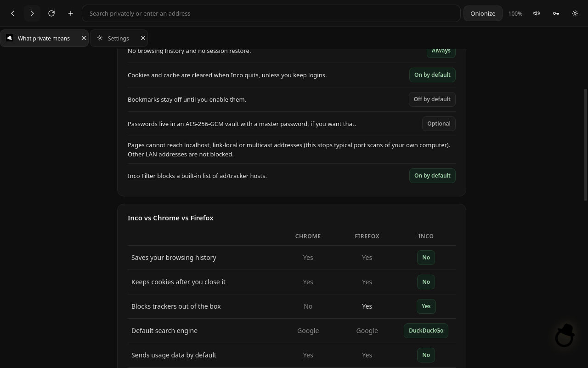Click 'Keeps cookies after you close it' row label
Screen dimensions: 588x368
pyautogui.click(x=178, y=282)
